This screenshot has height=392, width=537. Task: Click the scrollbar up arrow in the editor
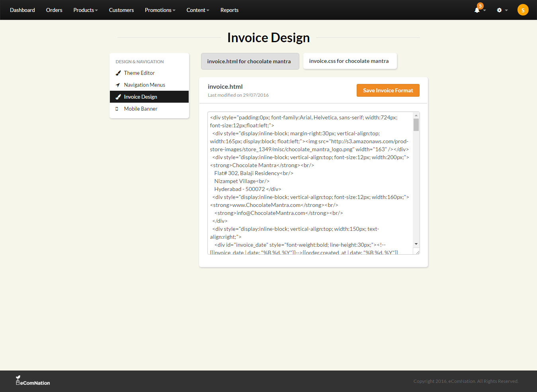click(x=416, y=115)
